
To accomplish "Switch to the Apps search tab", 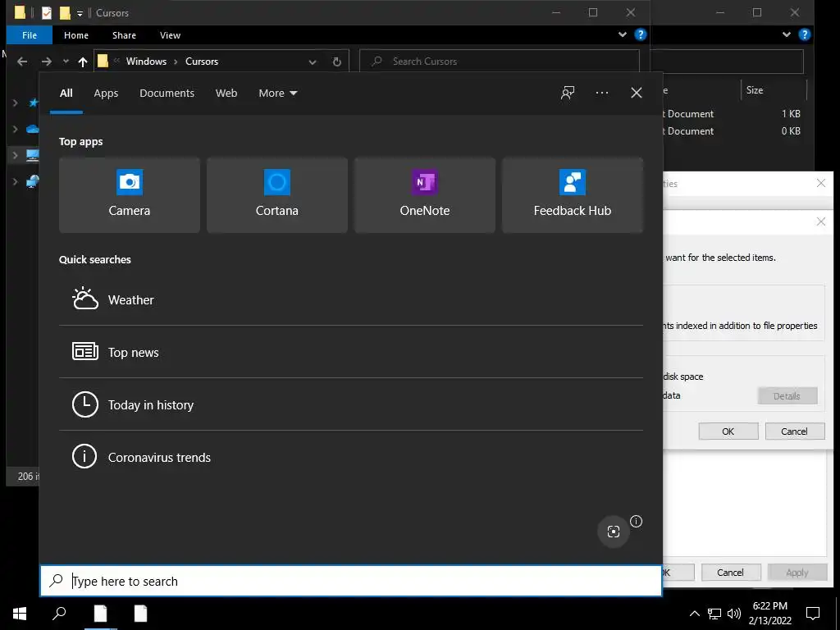I will click(x=106, y=94).
